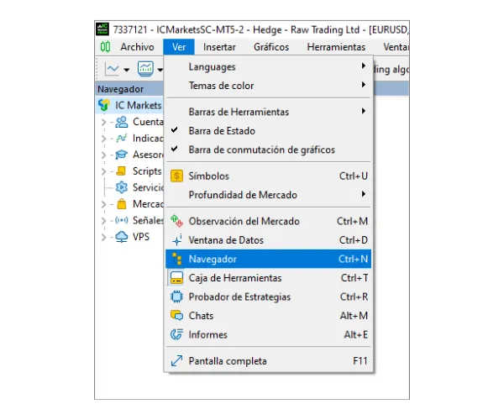This screenshot has height=420, width=504.
Task: Click the Indicadores chart icon
Action: coord(122,138)
